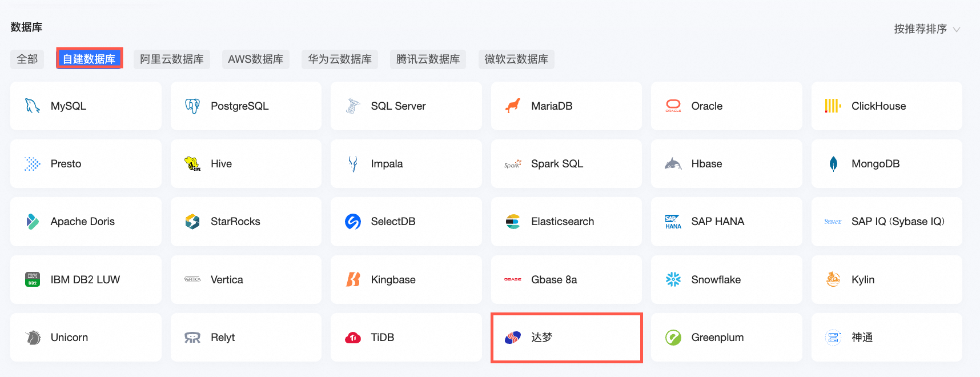Pick the 神通 text label
Image resolution: width=980 pixels, height=377 pixels.
click(862, 338)
